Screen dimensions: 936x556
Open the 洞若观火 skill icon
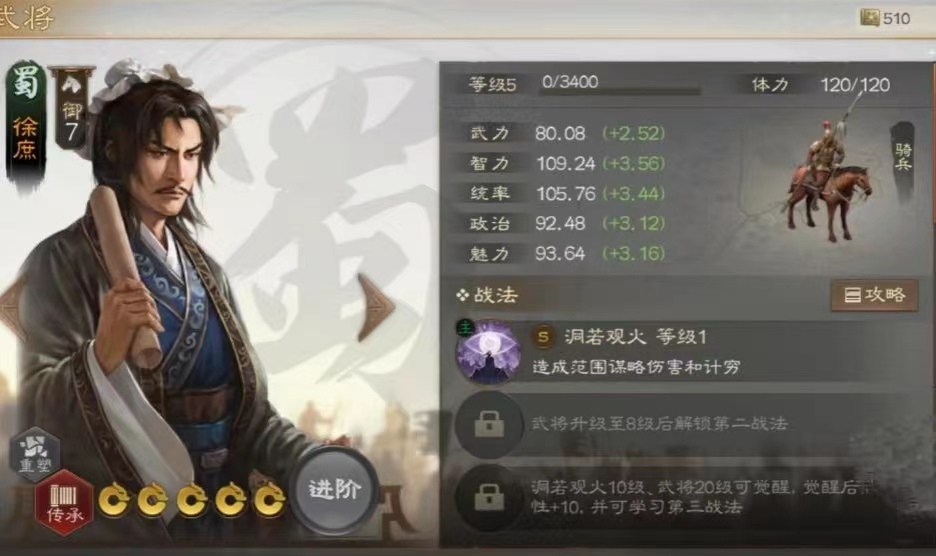[487, 352]
